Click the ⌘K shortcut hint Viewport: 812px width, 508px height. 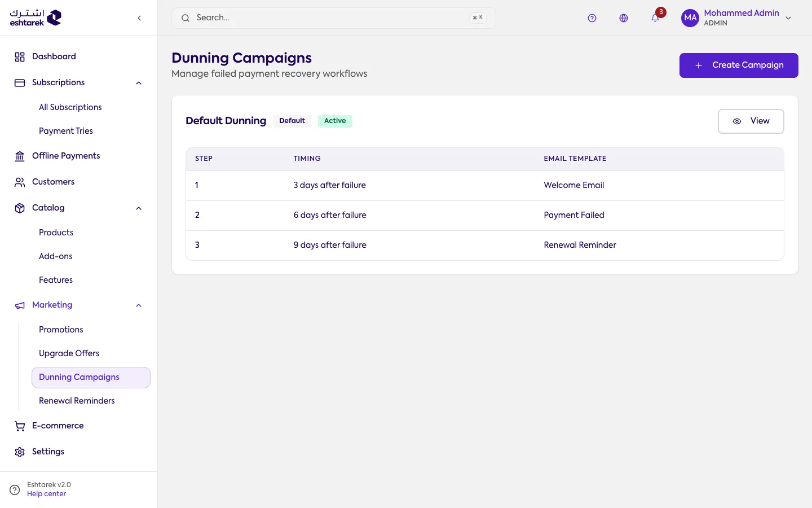478,17
